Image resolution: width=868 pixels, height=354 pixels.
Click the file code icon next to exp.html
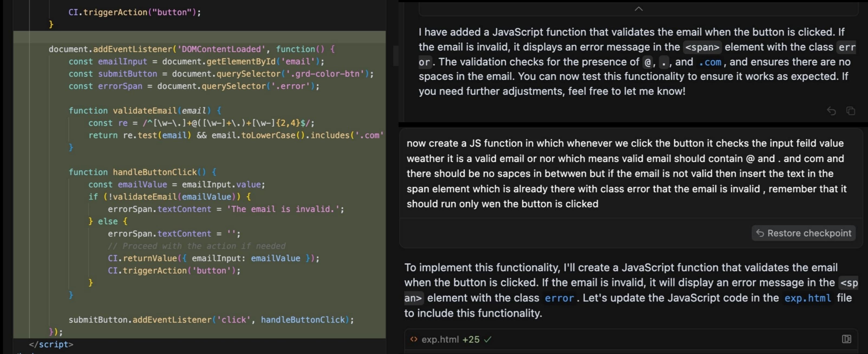[x=414, y=339]
